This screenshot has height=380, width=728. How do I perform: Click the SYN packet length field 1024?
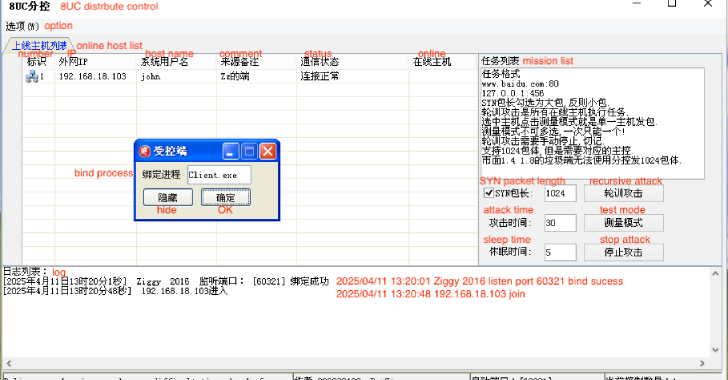click(560, 193)
